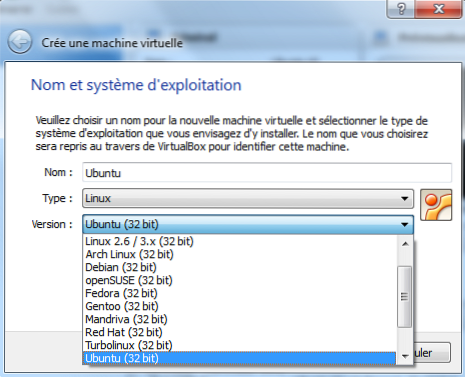Click the back arrow icon
Image resolution: width=465 pixels, height=377 pixels.
pyautogui.click(x=20, y=42)
